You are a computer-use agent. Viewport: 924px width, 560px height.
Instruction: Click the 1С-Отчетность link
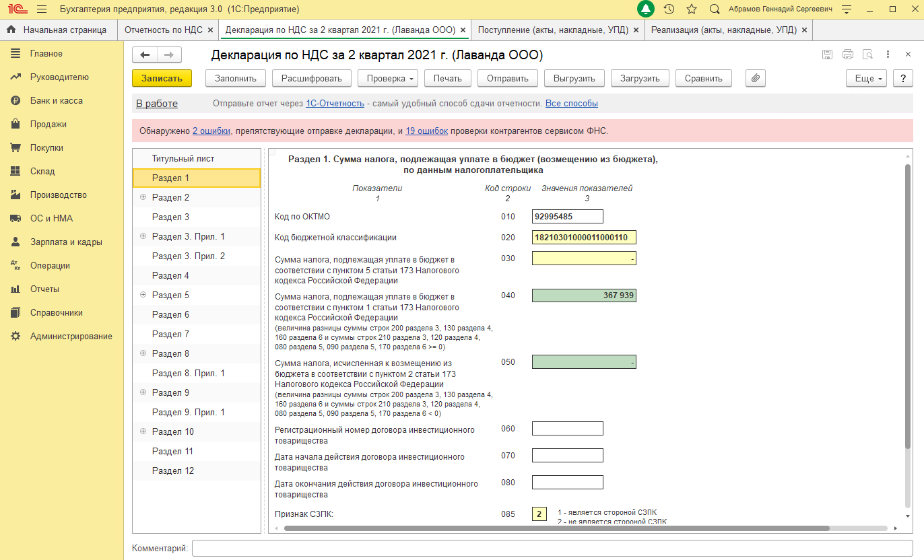point(335,104)
